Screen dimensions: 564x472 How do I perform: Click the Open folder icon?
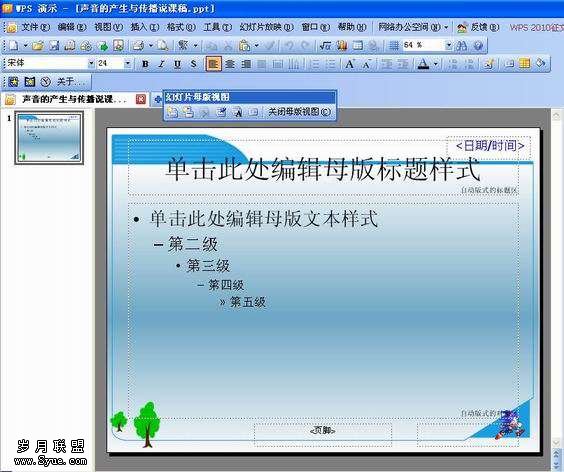(x=38, y=46)
